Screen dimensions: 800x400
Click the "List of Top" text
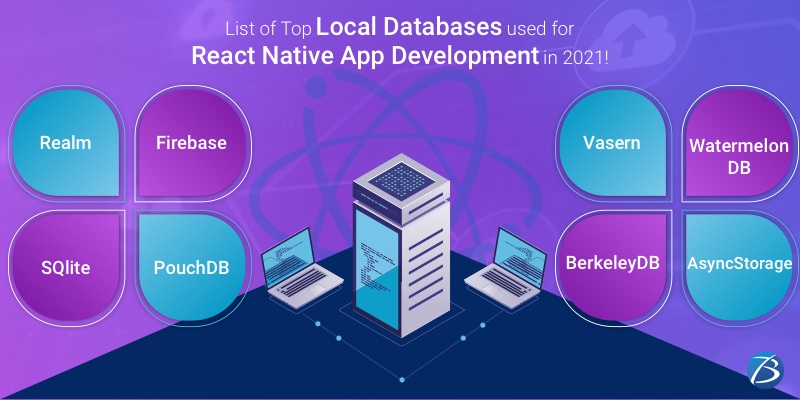(268, 31)
